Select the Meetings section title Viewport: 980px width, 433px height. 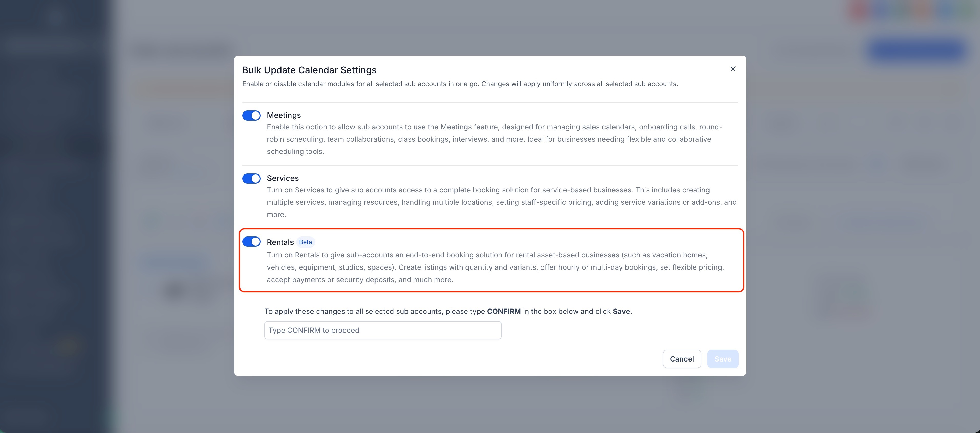pos(284,115)
